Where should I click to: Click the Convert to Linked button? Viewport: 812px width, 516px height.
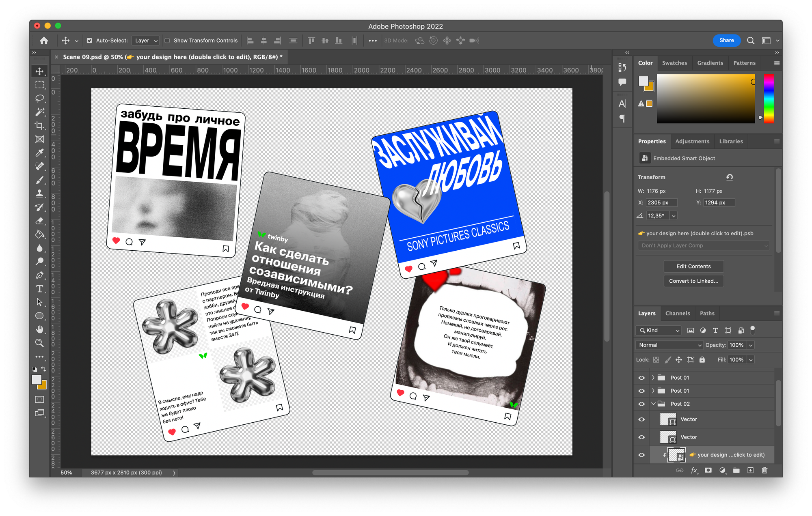(693, 281)
